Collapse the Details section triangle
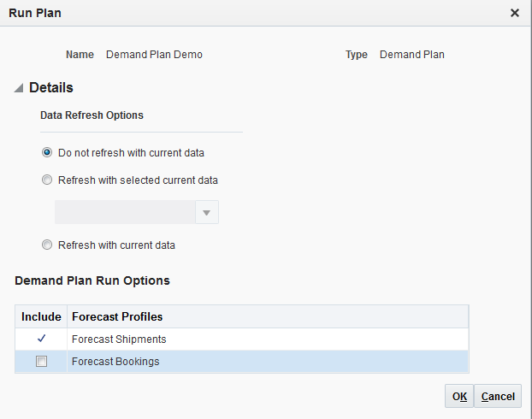 click(x=19, y=88)
